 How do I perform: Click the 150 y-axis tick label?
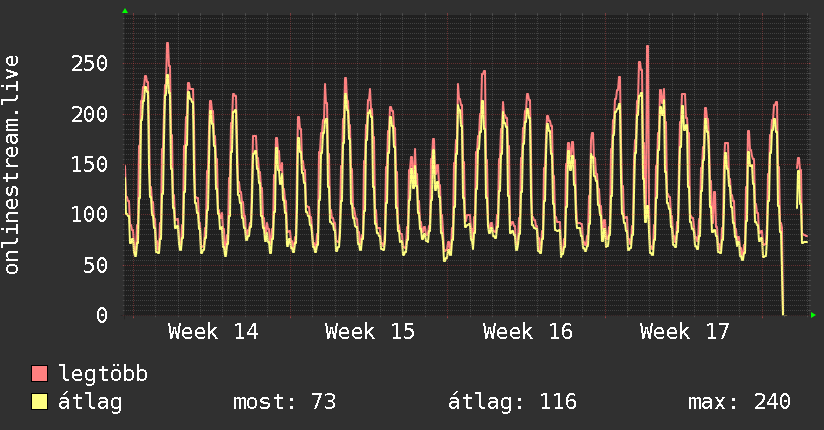(89, 165)
